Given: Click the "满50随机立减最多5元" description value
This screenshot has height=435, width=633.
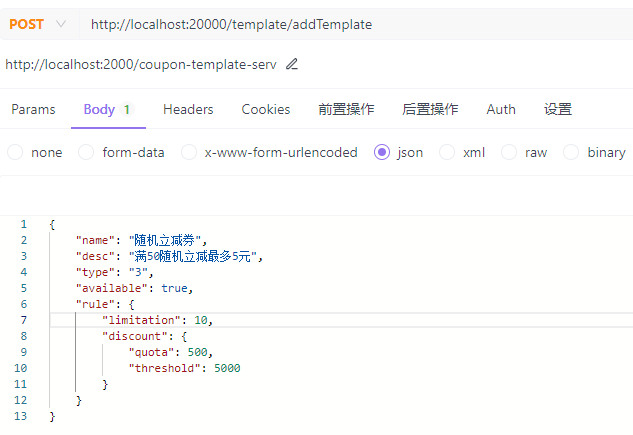Looking at the screenshot, I should click(193, 256).
